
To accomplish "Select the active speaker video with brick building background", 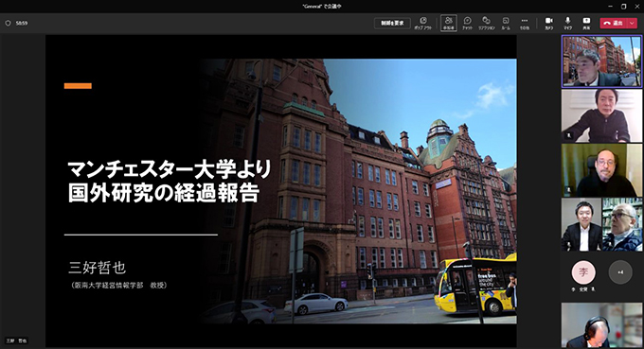I will [x=601, y=61].
